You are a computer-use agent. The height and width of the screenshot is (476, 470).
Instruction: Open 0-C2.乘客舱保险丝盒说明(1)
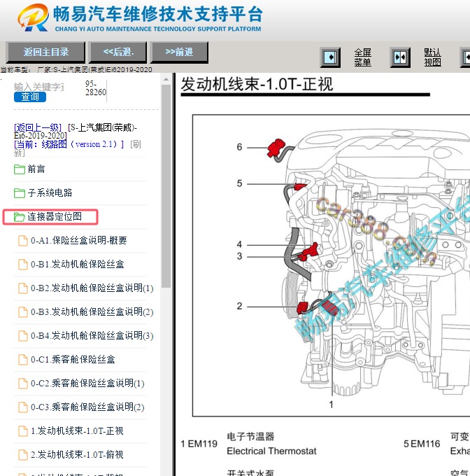tap(87, 383)
